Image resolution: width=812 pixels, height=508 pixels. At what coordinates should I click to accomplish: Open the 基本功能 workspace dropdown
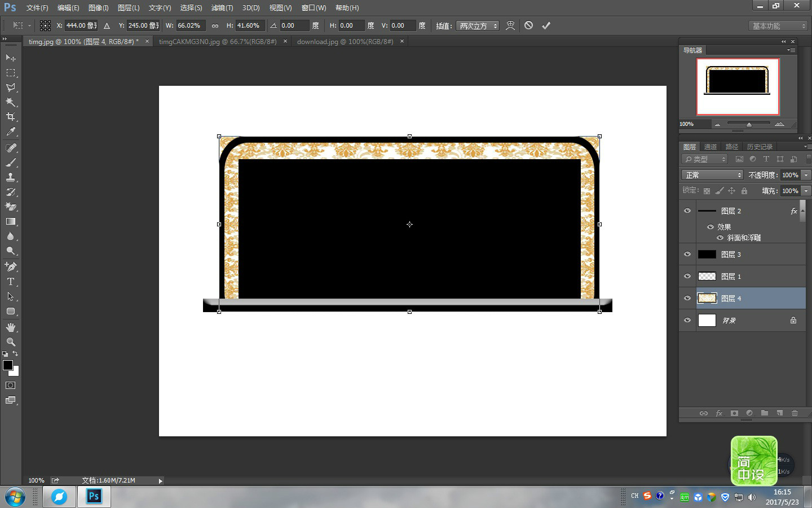[x=779, y=26]
